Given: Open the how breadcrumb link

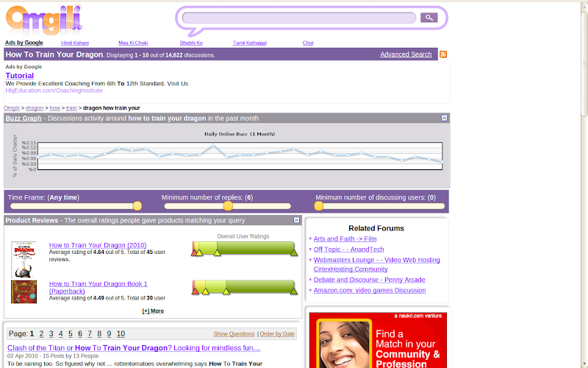Looking at the screenshot, I should pos(54,108).
